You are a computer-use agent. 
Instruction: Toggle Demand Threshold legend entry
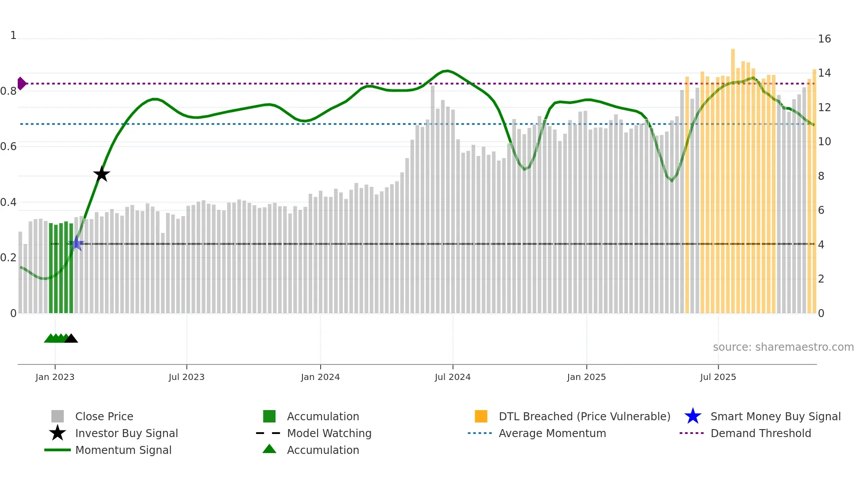pos(760,433)
